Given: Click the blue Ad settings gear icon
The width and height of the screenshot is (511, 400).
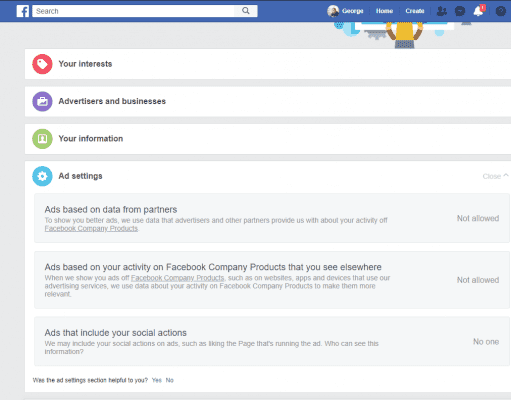Looking at the screenshot, I should tap(42, 176).
